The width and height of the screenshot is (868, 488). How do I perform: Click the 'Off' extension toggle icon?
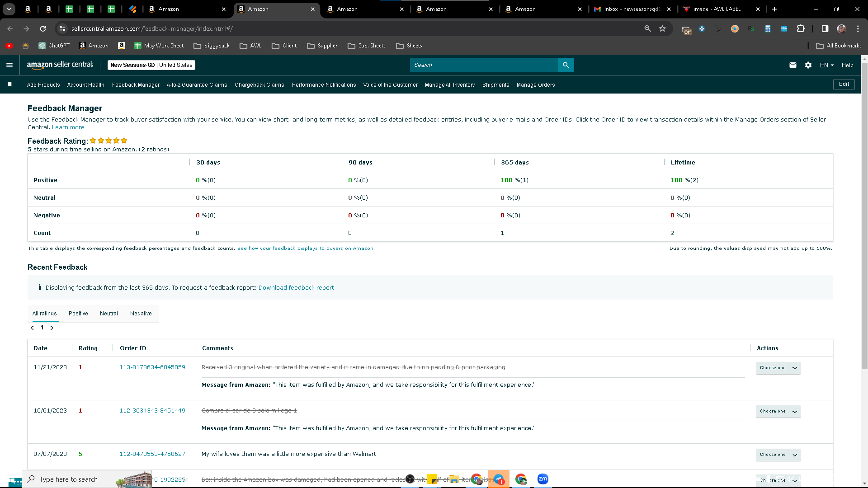tap(687, 30)
